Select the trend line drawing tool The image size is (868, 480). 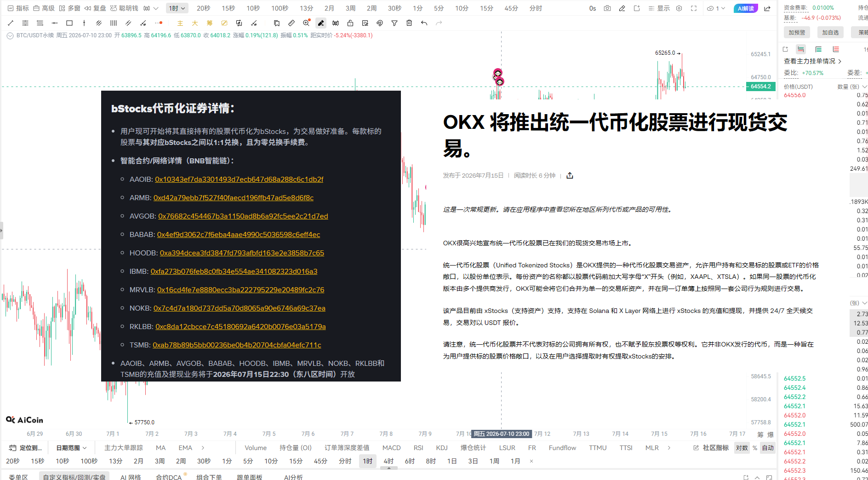[x=11, y=23]
